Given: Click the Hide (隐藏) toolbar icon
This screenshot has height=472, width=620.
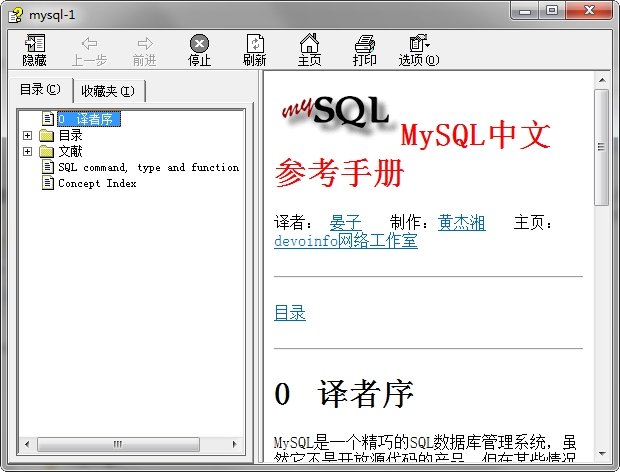Looking at the screenshot, I should tap(34, 43).
